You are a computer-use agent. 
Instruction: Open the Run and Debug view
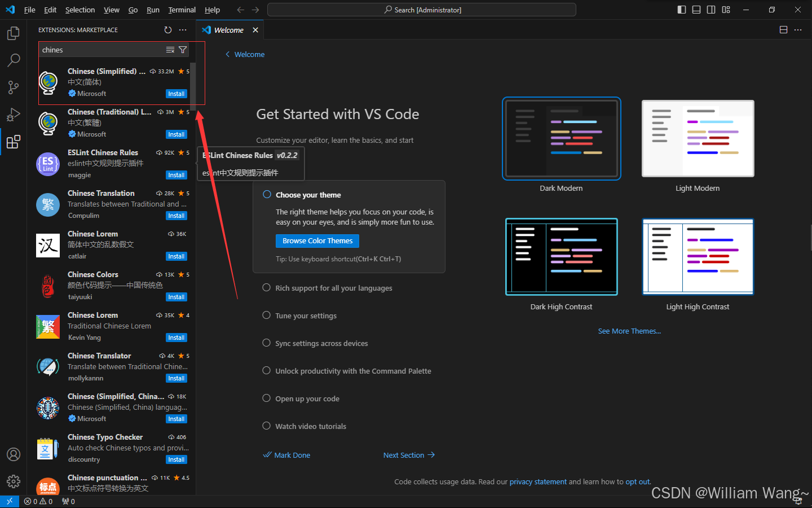click(14, 115)
